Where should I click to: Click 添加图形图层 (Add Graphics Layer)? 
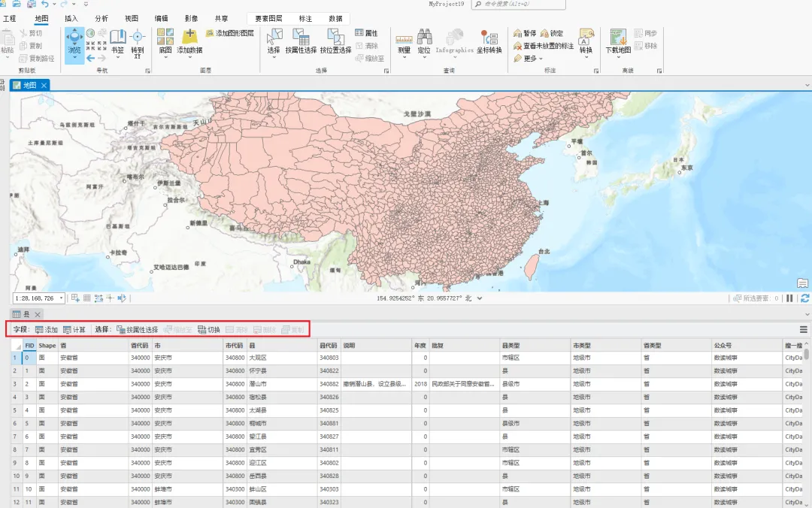click(230, 33)
